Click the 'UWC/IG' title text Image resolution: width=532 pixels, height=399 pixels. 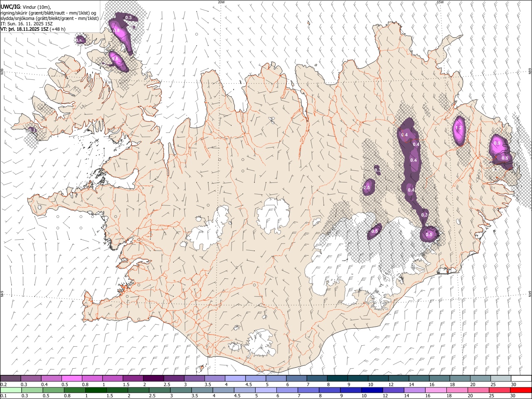pyautogui.click(x=10, y=7)
